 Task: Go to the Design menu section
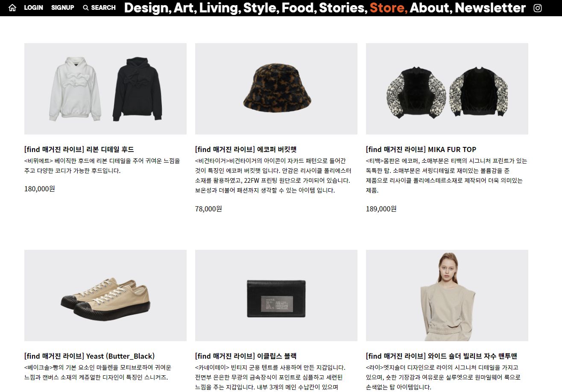coord(147,8)
